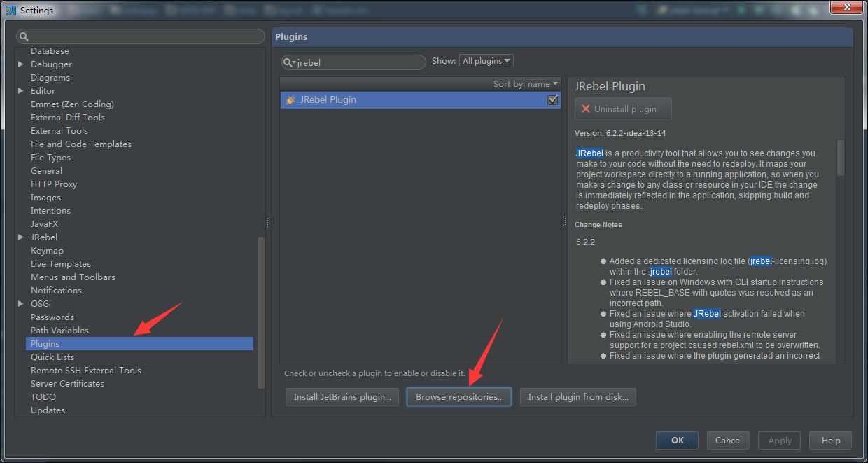Click the plugin search field containing jrebel
Viewport: 868px width, 463px height.
point(353,62)
